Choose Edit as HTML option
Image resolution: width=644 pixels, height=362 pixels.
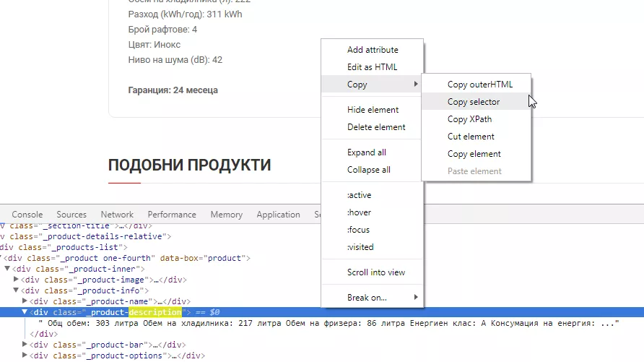pos(372,67)
